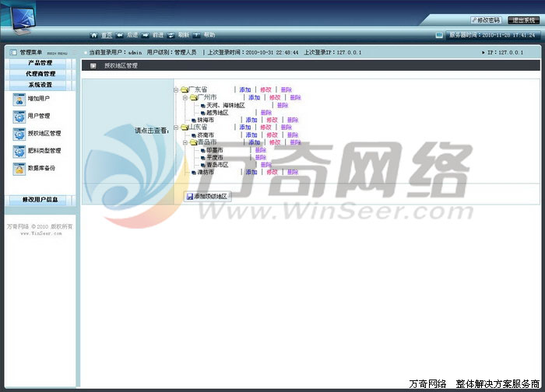The image size is (545, 392).
Task: Click the 刷新 refresh icon in toolbar
Action: tap(171, 35)
